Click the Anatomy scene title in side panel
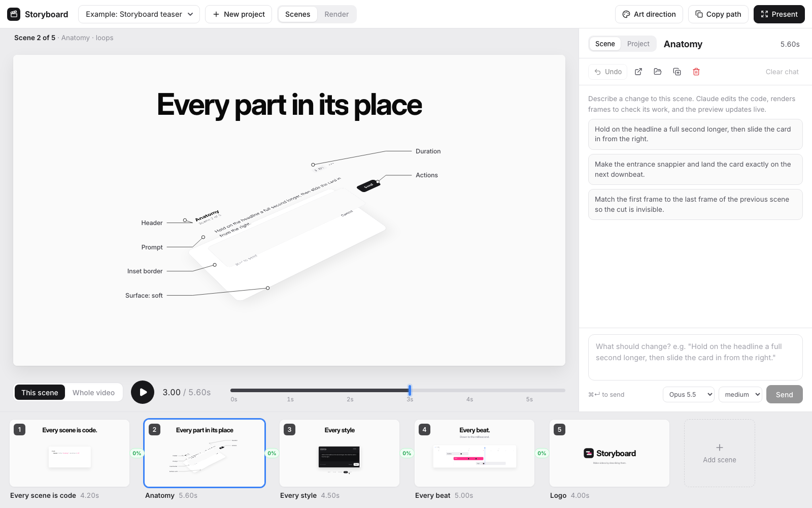Image resolution: width=812 pixels, height=508 pixels. click(683, 44)
